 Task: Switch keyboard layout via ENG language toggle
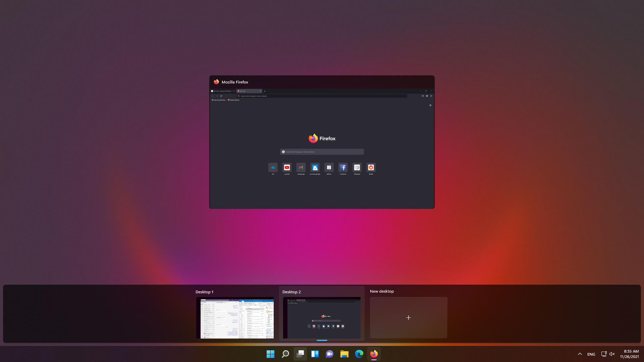coord(591,354)
